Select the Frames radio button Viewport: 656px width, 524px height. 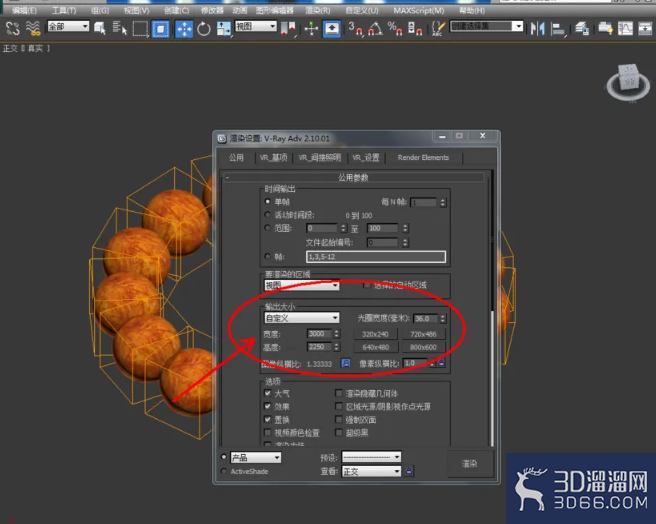268,256
